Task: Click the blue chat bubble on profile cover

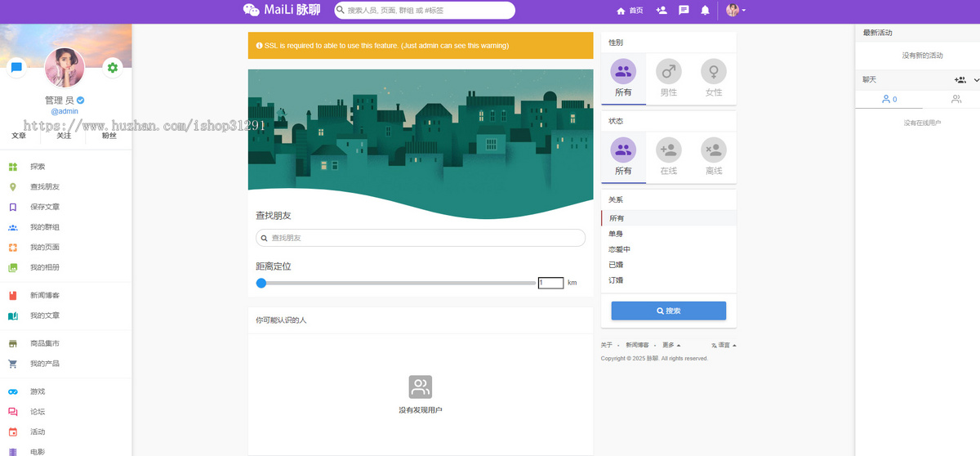Action: [16, 68]
